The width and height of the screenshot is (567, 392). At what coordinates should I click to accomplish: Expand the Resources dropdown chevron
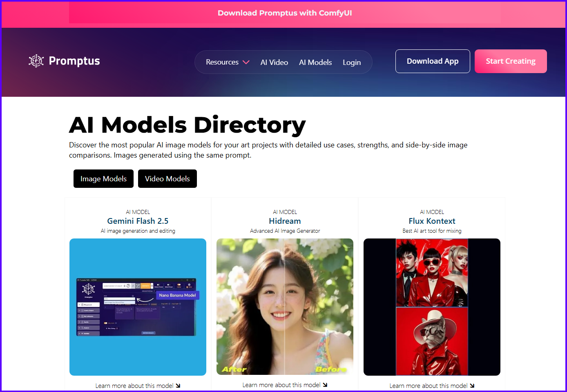pos(246,62)
